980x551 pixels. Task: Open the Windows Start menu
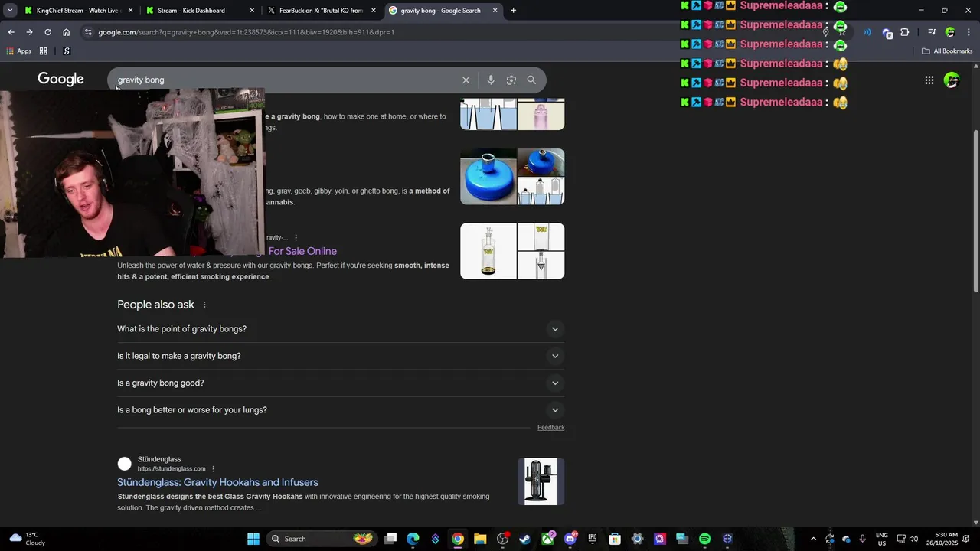[253, 539]
